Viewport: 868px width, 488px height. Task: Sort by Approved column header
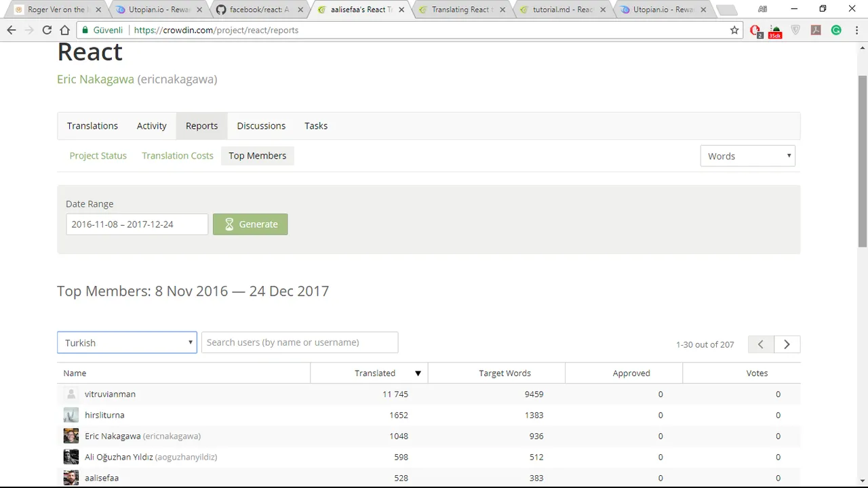point(631,373)
